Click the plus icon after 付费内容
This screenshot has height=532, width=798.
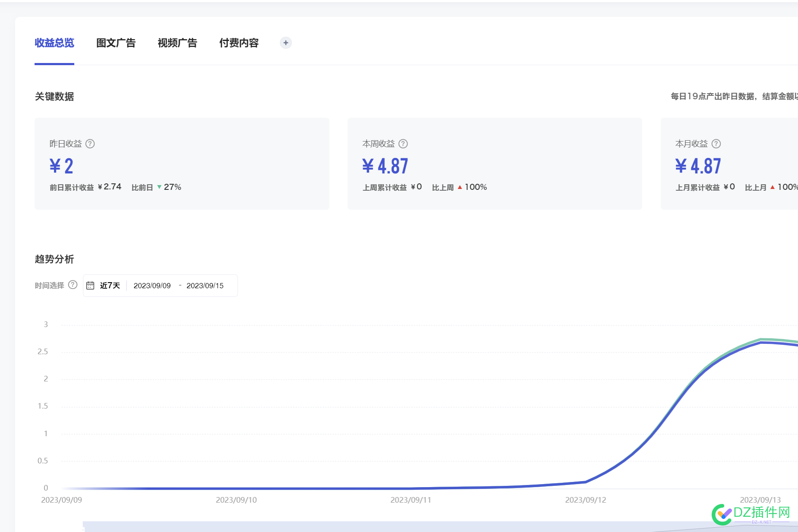pos(285,43)
